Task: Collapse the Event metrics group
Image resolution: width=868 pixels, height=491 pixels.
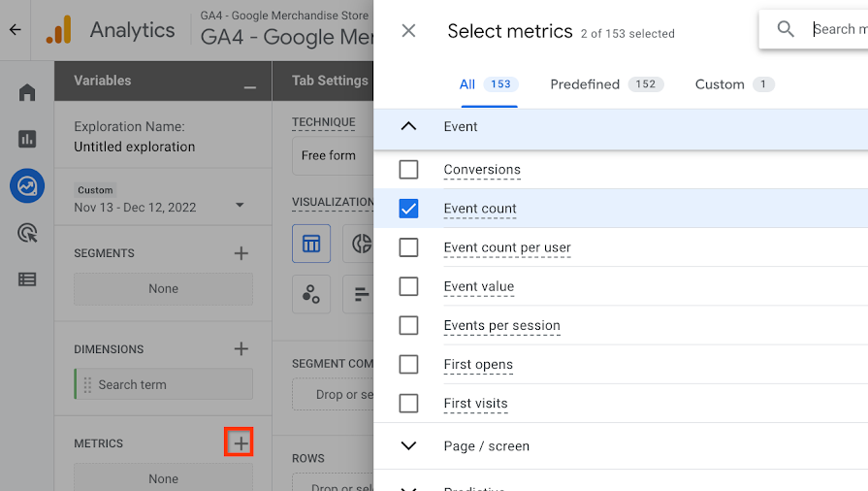Action: coord(408,127)
